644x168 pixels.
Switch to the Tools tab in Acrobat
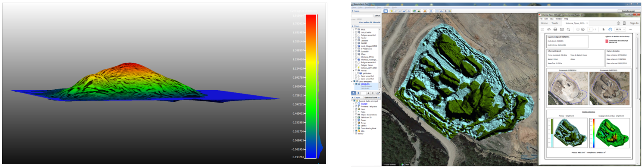[555, 23]
